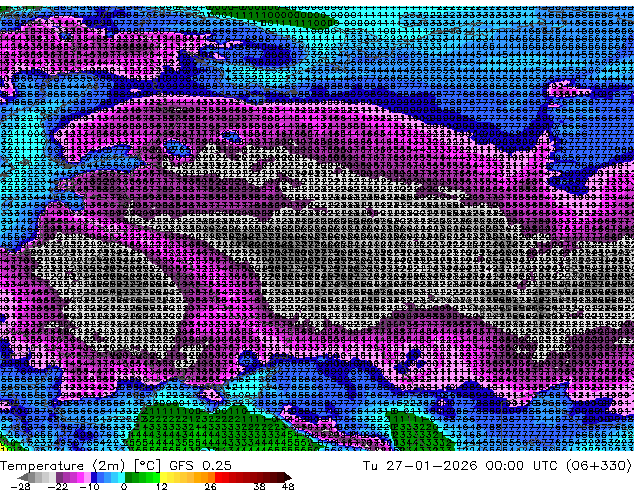This screenshot has height=490, width=634.
Task: Click the gray left arrow end of the color scale
Action: point(23,477)
